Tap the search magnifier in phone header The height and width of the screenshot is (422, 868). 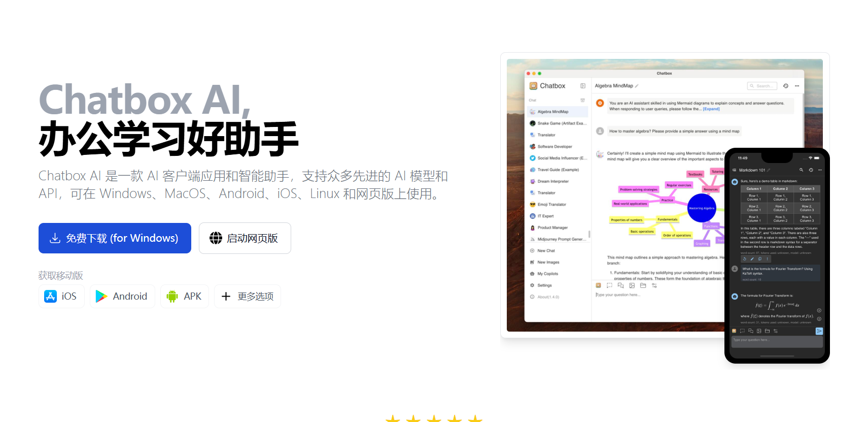802,170
